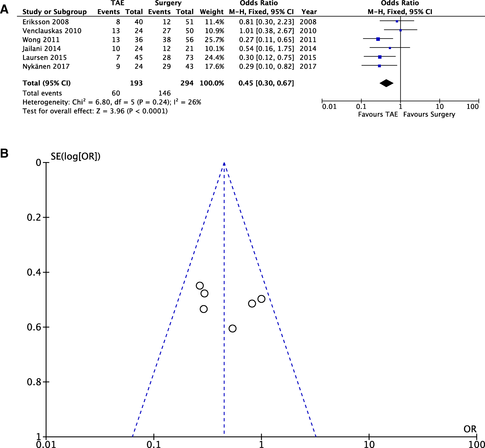Click the 'Venclauskas 2010' study name
The height and width of the screenshot is (448, 485).
coord(52,31)
